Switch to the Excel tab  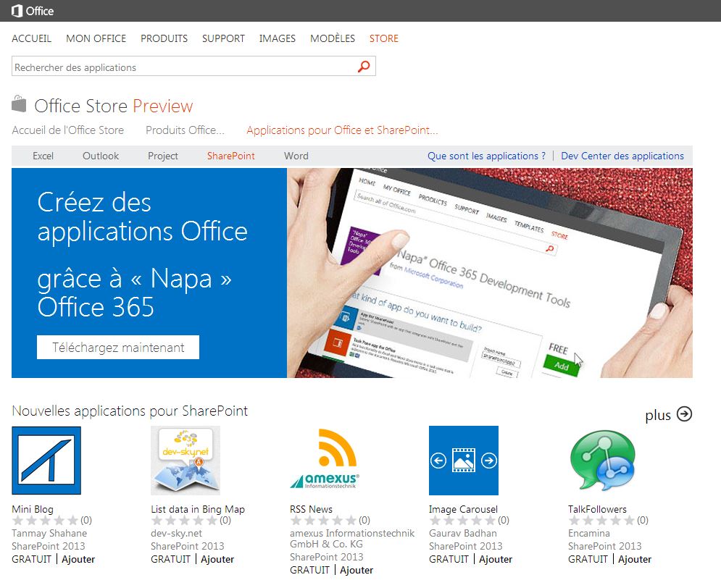[x=43, y=156]
